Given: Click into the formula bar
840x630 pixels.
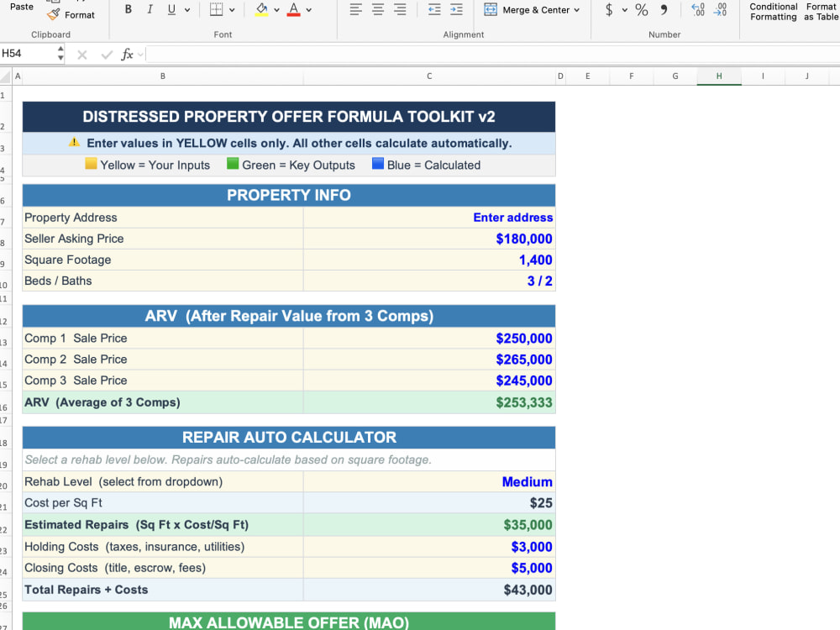Looking at the screenshot, I should coord(491,54).
